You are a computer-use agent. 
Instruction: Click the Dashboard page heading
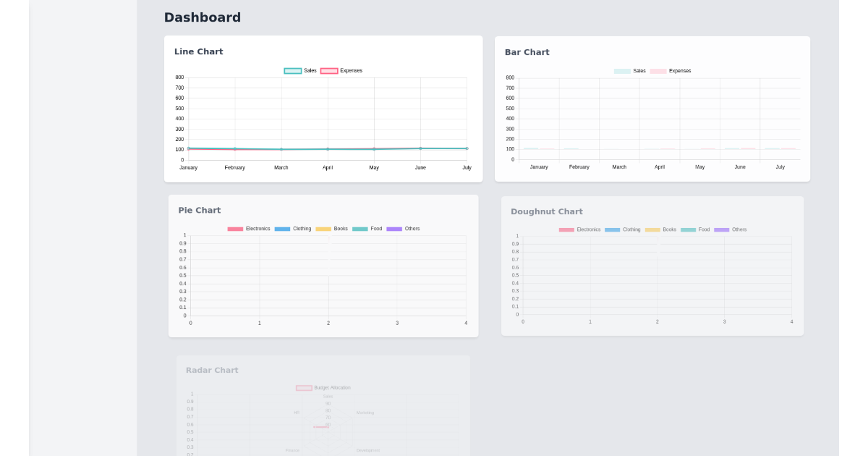pos(203,17)
